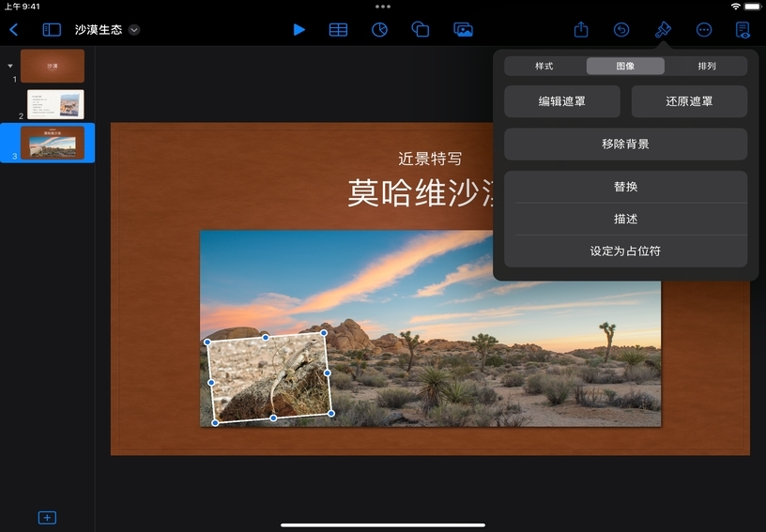Screen dimensions: 766x532
Task: Insert a chart from the toolbar
Action: point(379,29)
